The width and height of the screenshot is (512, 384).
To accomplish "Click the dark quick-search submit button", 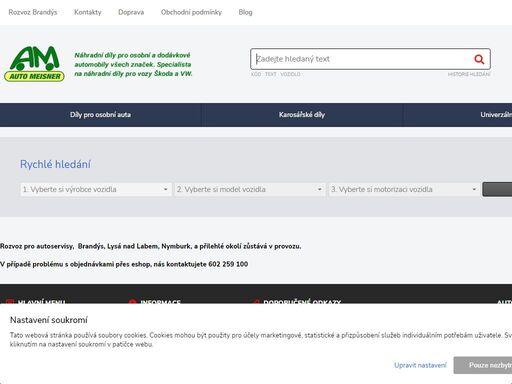I will pos(497,189).
